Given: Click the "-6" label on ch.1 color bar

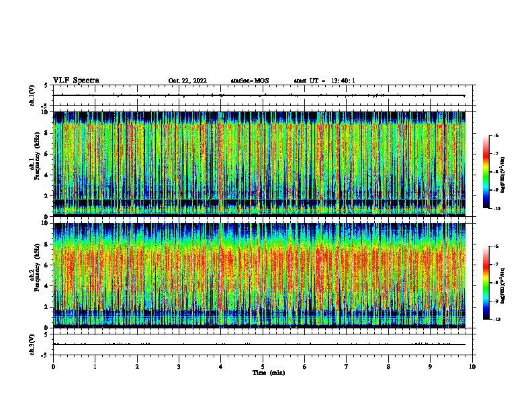Looking at the screenshot, I should click(496, 135).
